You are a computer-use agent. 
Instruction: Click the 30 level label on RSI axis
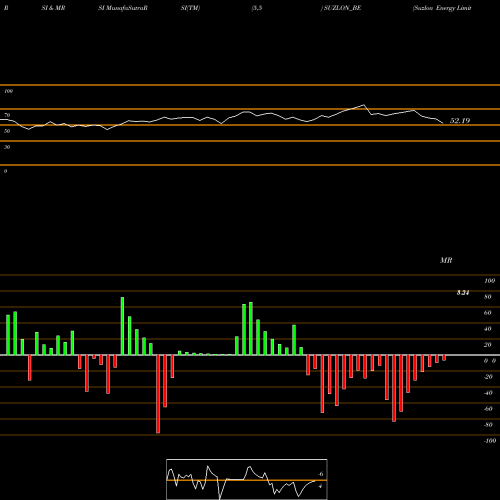point(7,147)
